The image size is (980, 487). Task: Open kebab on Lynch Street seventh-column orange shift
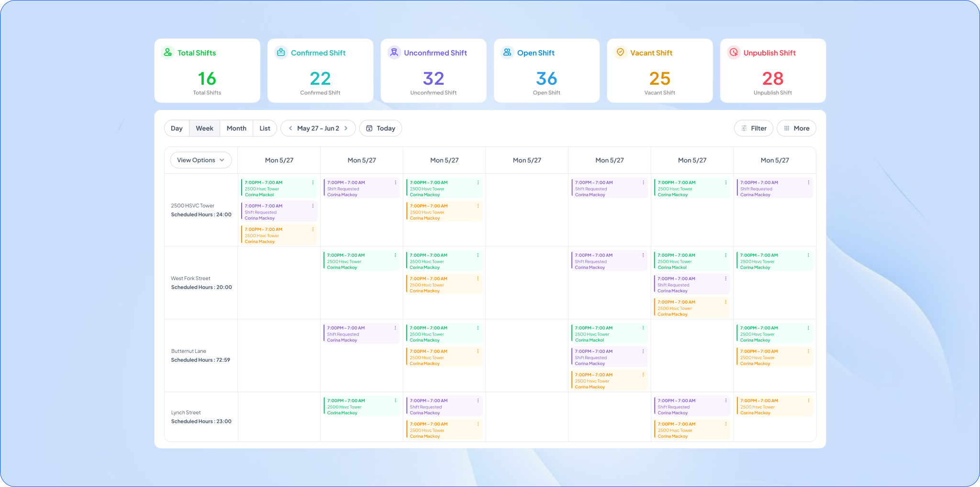tap(809, 401)
